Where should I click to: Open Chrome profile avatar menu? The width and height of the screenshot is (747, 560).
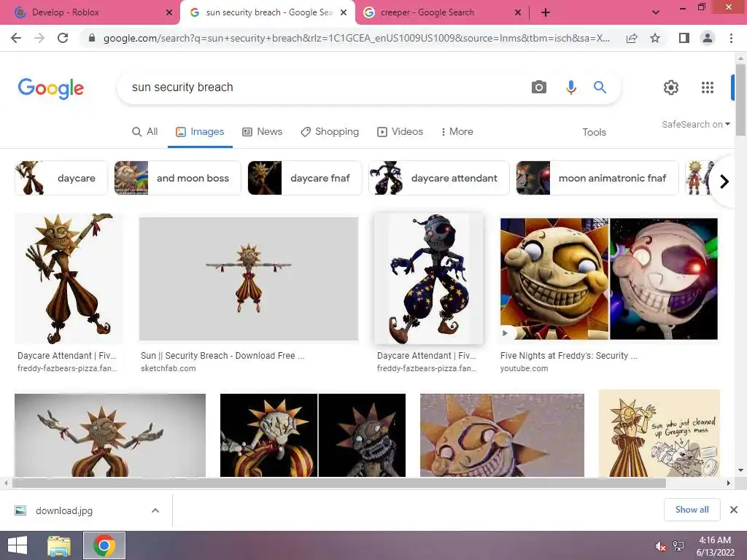point(708,38)
